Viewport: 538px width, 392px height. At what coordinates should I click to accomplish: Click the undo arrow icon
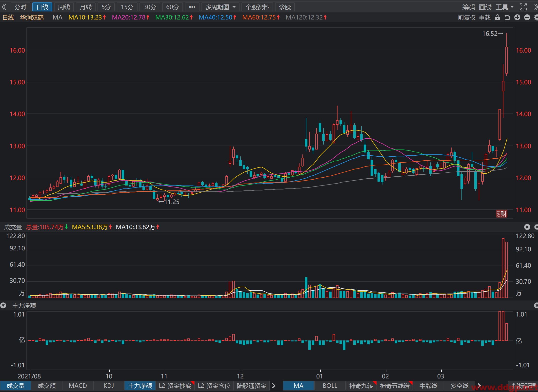tap(507, 18)
